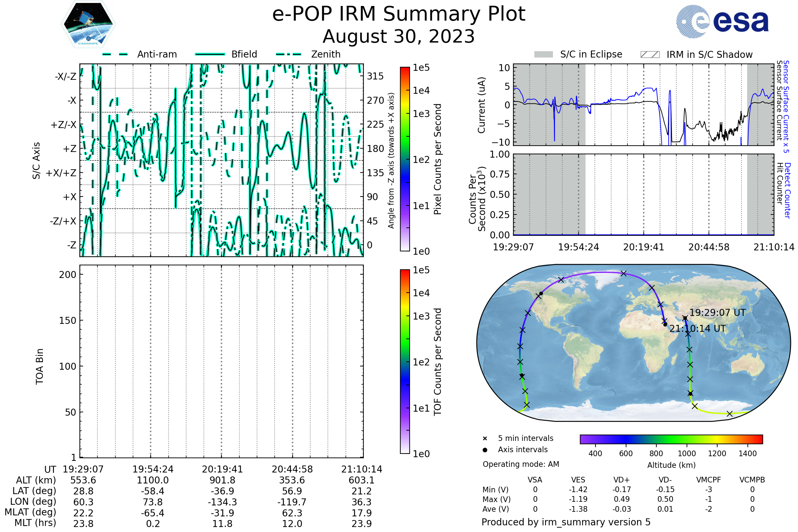798x532 pixels.
Task: Click the IRM in S/C Shadow hatched patch
Action: [650, 55]
